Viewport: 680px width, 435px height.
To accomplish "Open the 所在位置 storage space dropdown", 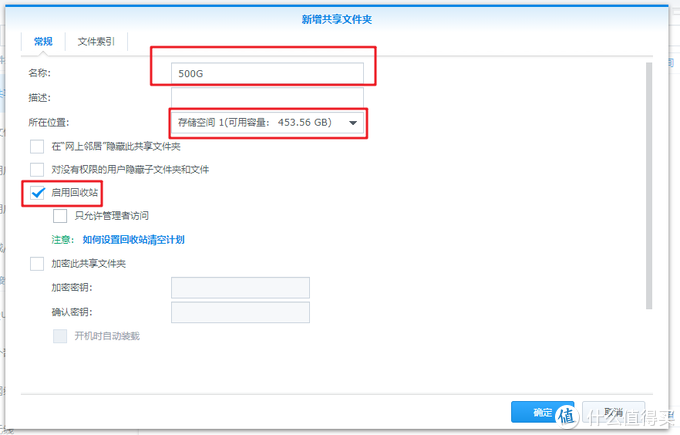I will (267, 123).
